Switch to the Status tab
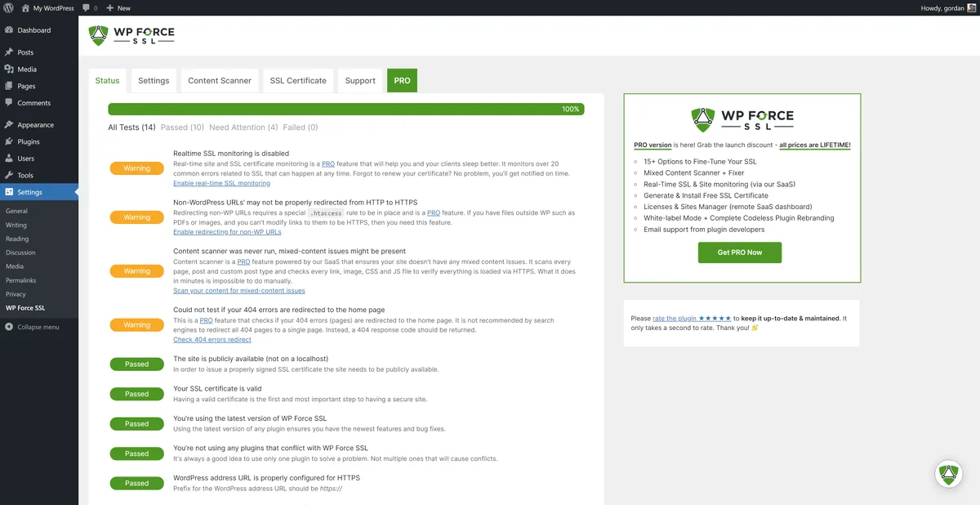The image size is (980, 505). pyautogui.click(x=107, y=81)
